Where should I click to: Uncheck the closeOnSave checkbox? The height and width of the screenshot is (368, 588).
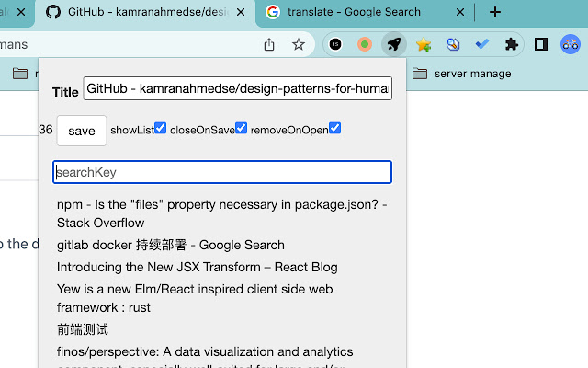tap(241, 128)
